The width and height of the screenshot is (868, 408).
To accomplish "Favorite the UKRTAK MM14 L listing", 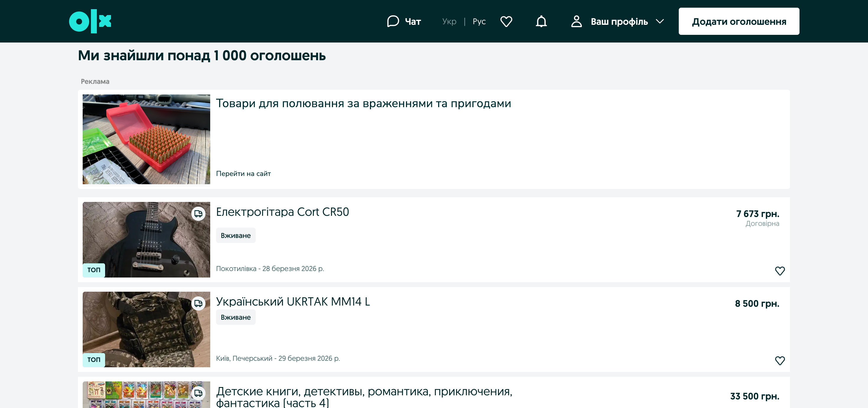I will coord(780,360).
